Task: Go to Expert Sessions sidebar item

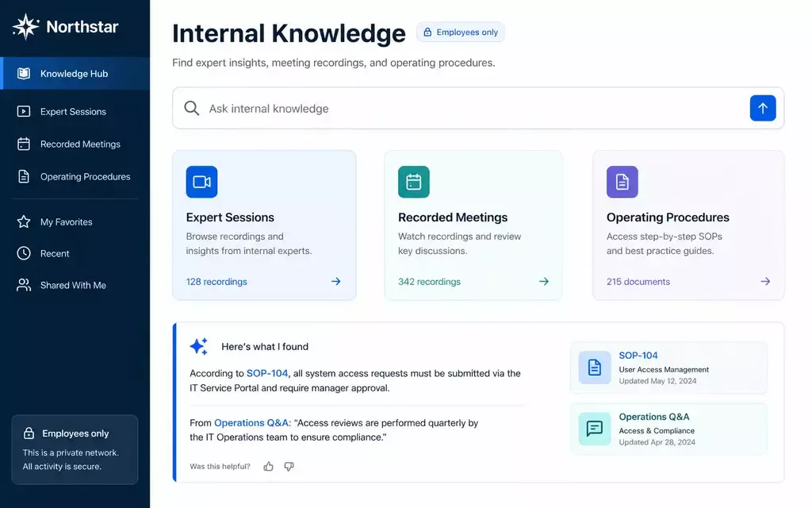Action: click(75, 111)
